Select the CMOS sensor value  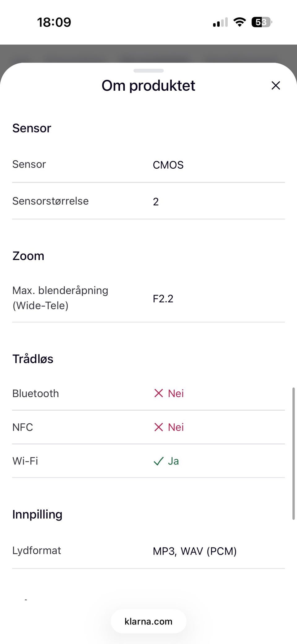click(x=168, y=165)
